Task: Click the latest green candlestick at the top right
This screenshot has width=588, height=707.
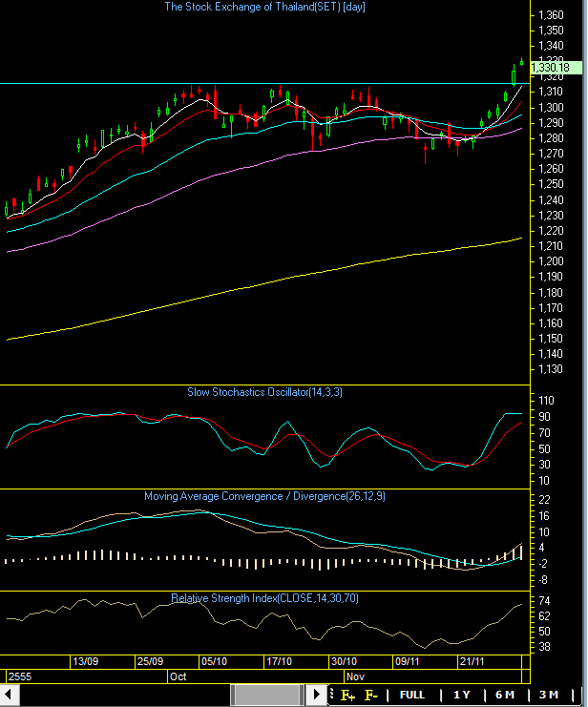Action: point(521,61)
